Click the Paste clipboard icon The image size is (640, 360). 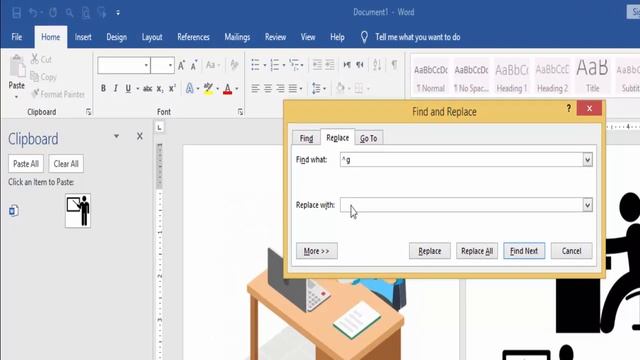coord(17,66)
